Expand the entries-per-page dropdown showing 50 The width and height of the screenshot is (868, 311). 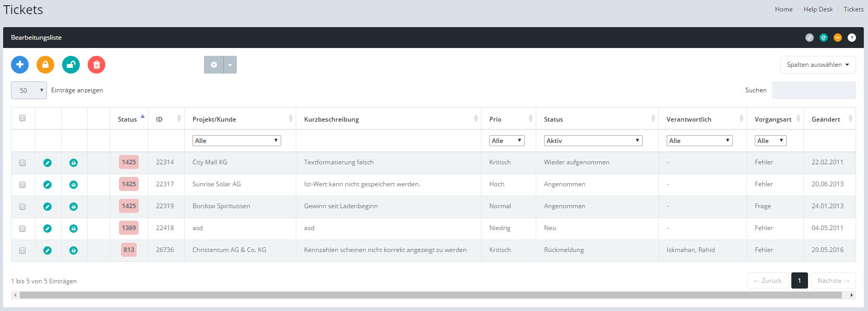click(29, 90)
